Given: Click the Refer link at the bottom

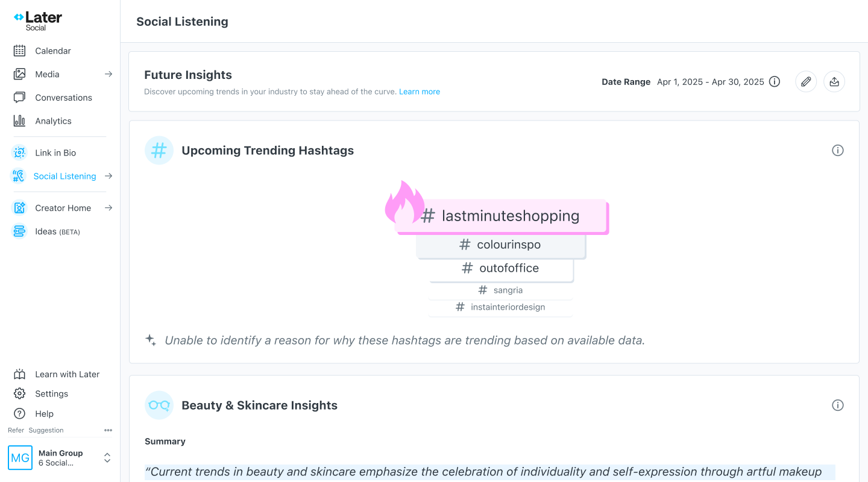Looking at the screenshot, I should [16, 430].
